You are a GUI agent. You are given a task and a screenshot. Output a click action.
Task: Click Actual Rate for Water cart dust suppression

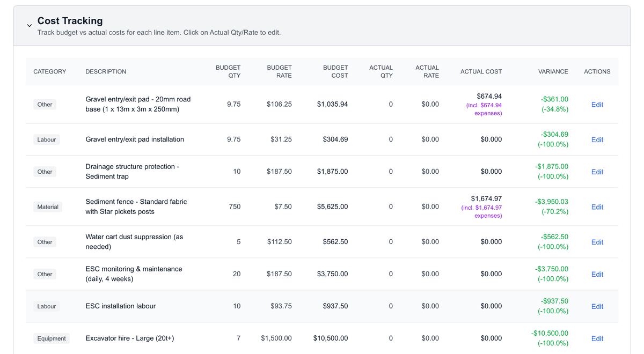coord(430,242)
